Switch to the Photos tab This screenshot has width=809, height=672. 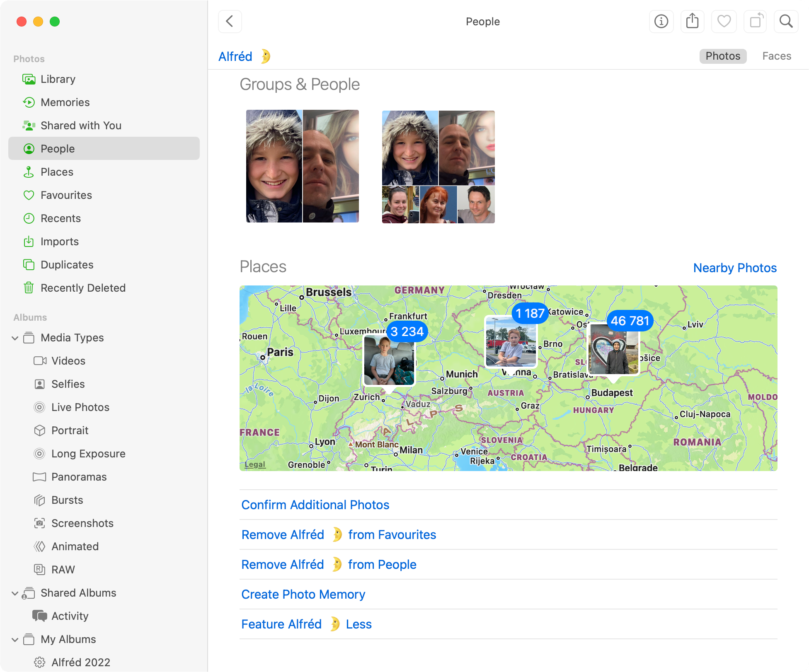[x=723, y=56]
